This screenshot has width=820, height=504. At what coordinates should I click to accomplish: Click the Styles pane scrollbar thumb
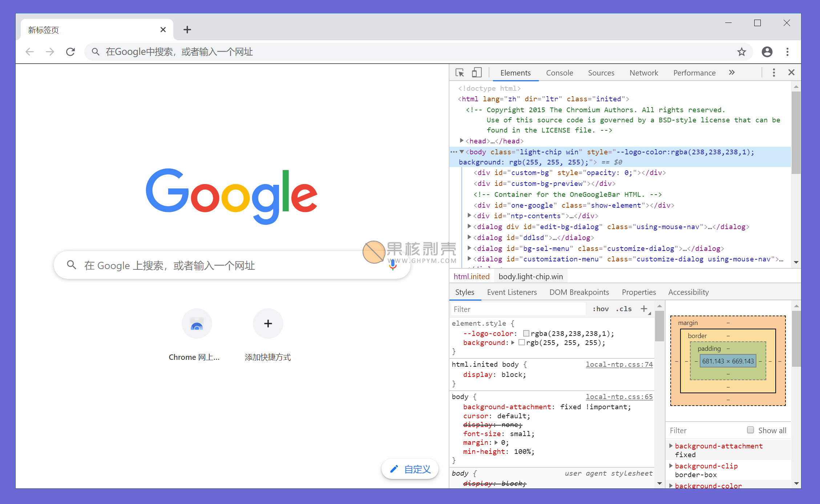point(659,325)
